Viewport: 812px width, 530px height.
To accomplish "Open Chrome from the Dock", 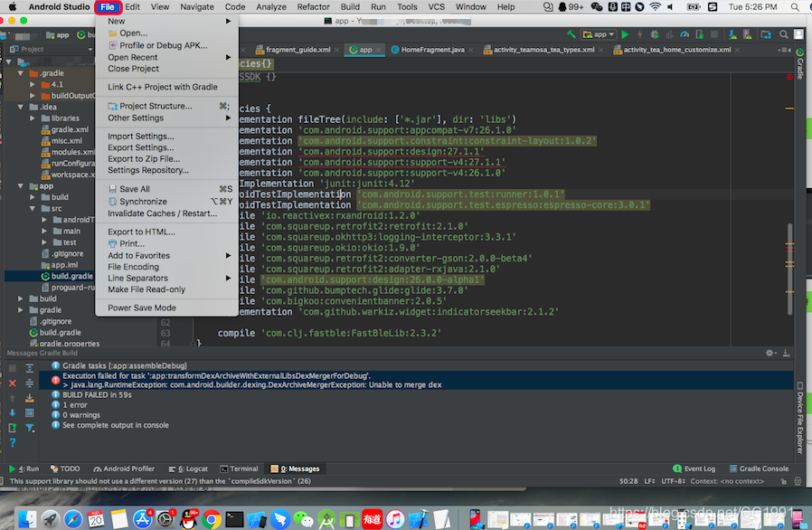I will 212,519.
